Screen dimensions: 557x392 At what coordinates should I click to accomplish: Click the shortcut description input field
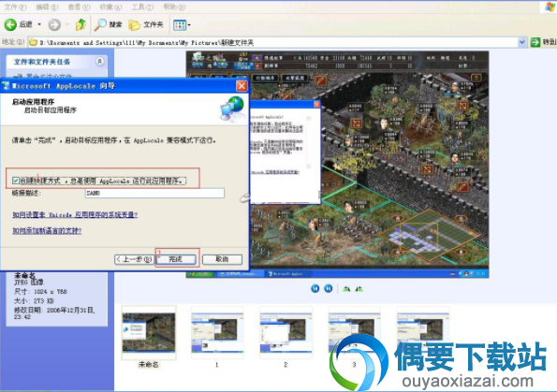[154, 193]
